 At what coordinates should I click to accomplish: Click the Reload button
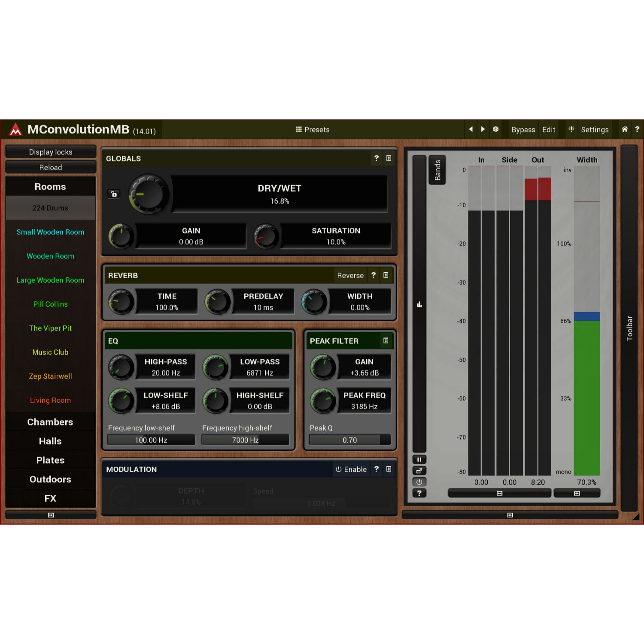(51, 167)
